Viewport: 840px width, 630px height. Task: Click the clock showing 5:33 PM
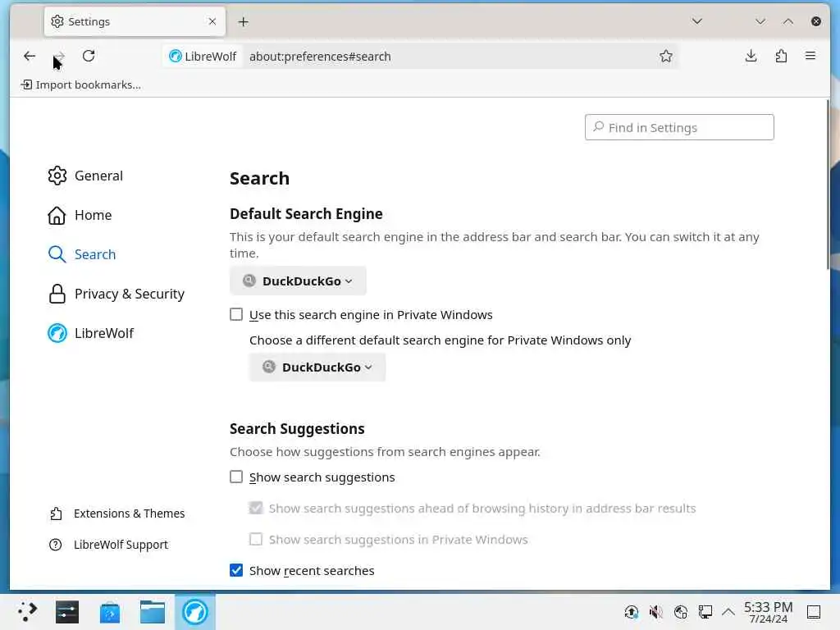pyautogui.click(x=768, y=612)
